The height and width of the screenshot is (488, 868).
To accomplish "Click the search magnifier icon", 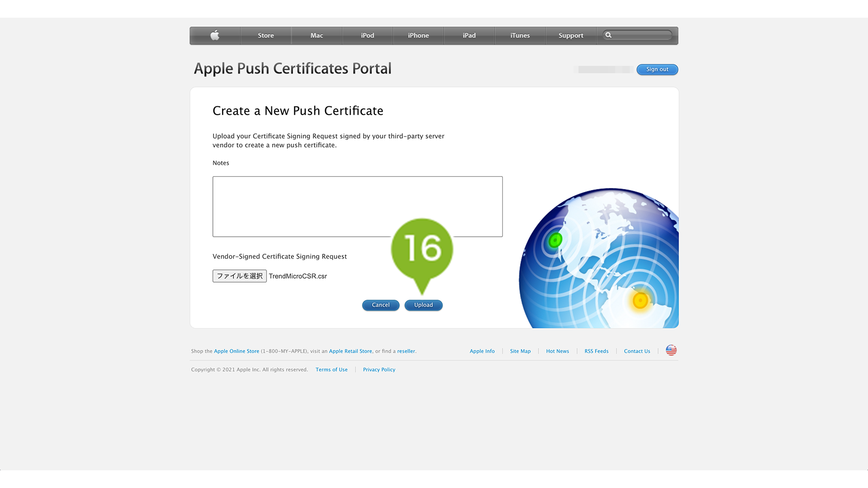I will (608, 35).
